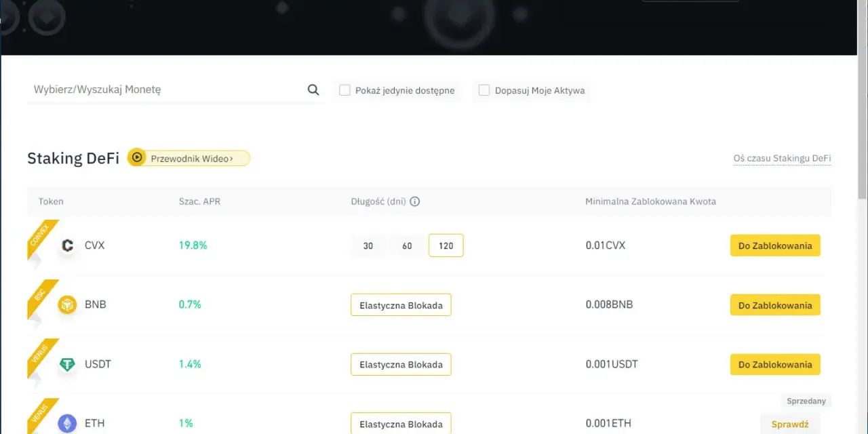Select 120 days duration for CVX
868x434 pixels.
pyautogui.click(x=446, y=245)
